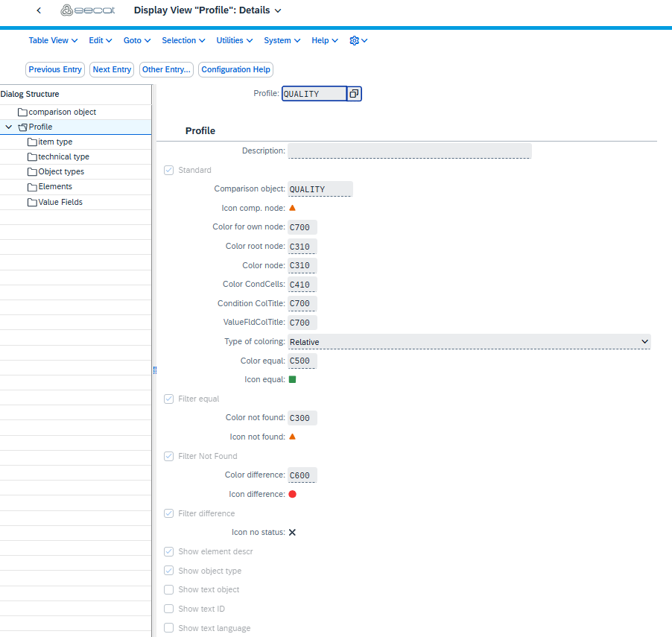Click the Next Entry button
Screen dimensions: 672x637
112,69
